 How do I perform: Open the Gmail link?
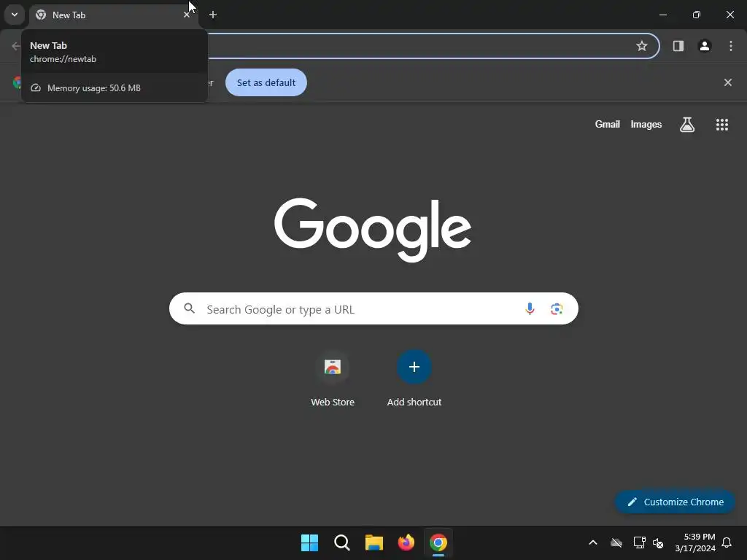tap(608, 124)
